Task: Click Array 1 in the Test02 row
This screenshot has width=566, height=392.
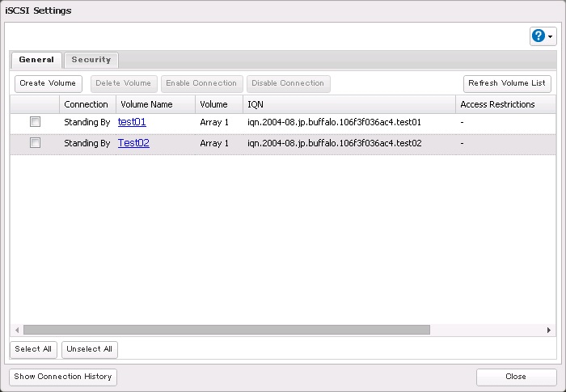Action: [x=214, y=143]
